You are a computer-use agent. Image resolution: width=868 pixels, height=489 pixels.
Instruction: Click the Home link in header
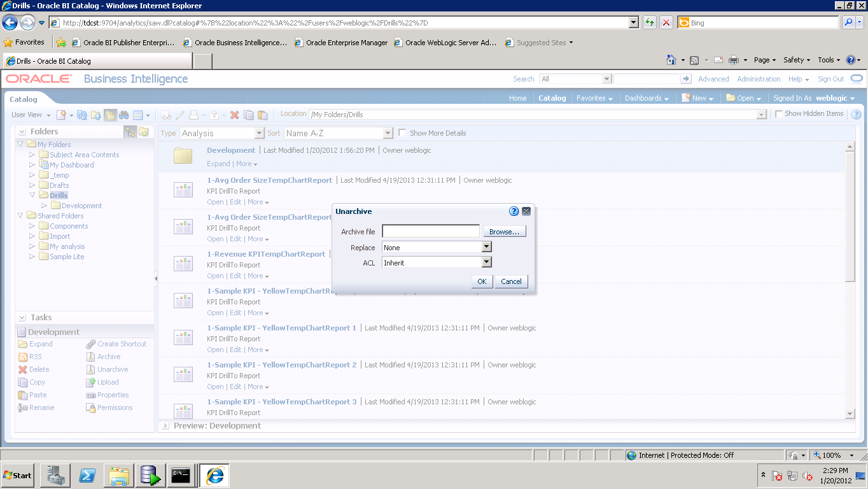click(517, 98)
